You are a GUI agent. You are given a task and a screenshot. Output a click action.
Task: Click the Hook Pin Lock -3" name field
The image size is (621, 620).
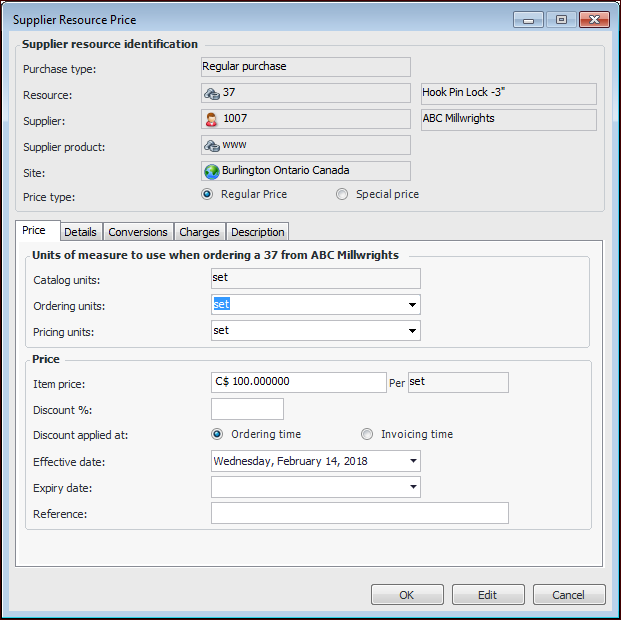(509, 93)
